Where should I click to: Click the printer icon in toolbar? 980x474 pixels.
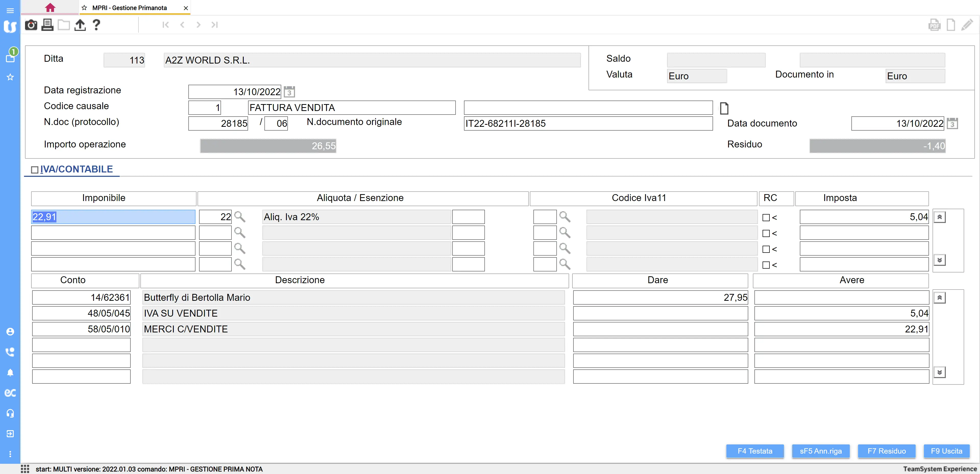tap(47, 25)
